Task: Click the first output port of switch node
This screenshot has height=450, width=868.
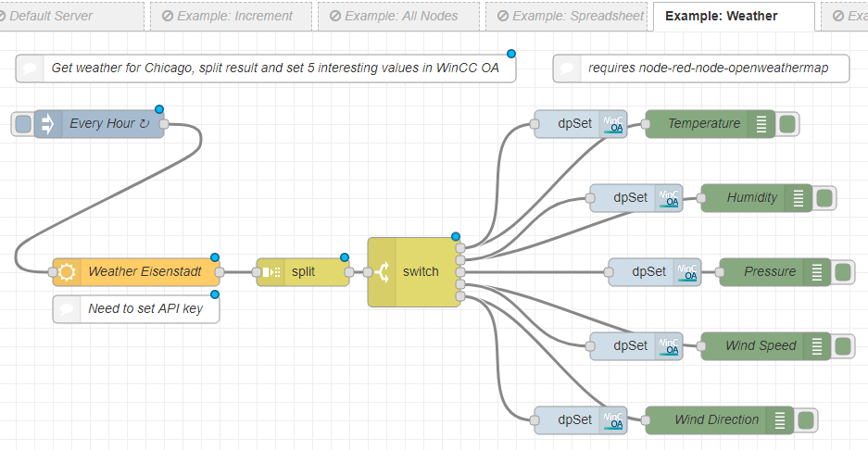Action: (x=460, y=248)
